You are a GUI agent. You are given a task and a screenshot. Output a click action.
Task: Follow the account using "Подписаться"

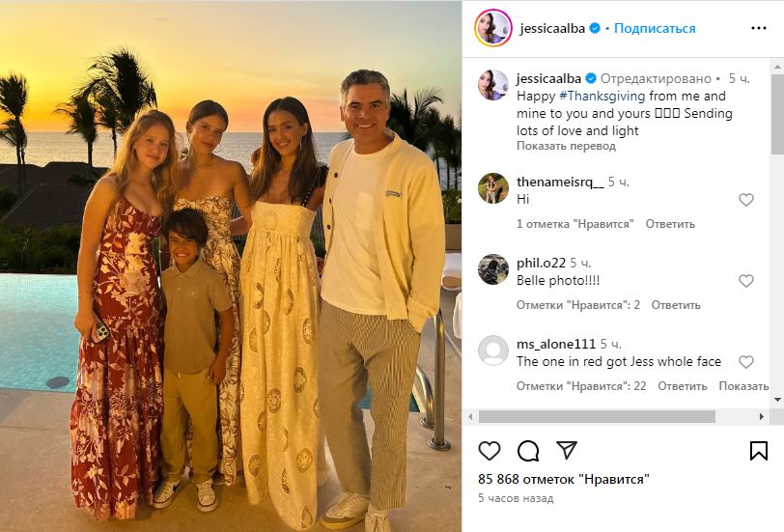click(x=655, y=28)
